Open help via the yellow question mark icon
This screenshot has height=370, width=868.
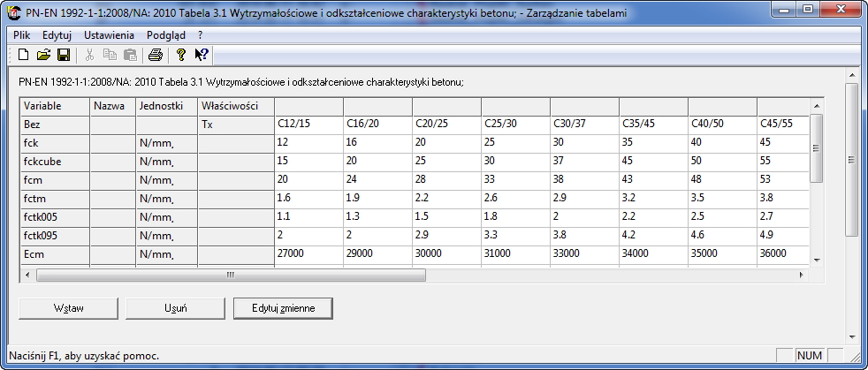tap(180, 55)
